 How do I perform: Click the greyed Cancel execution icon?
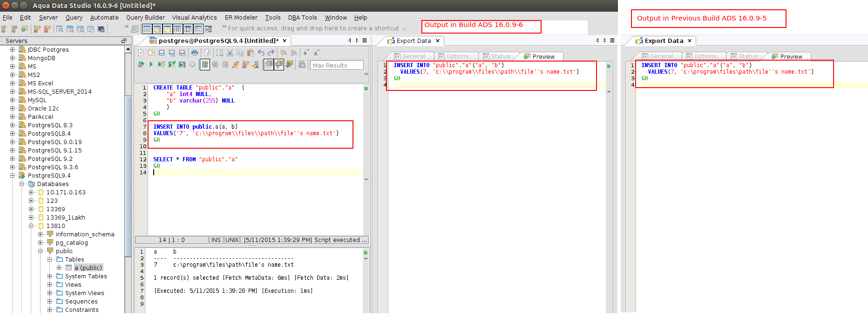192,64
